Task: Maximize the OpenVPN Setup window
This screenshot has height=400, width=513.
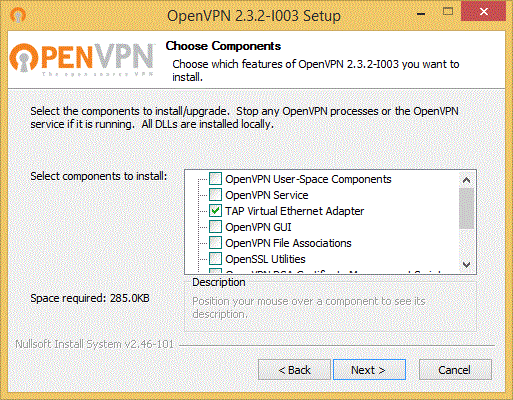Action: pyautogui.click(x=448, y=12)
